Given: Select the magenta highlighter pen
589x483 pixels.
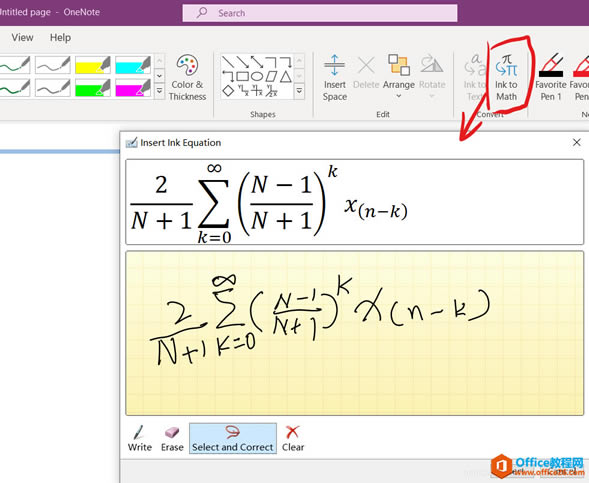Looking at the screenshot, I should click(133, 88).
